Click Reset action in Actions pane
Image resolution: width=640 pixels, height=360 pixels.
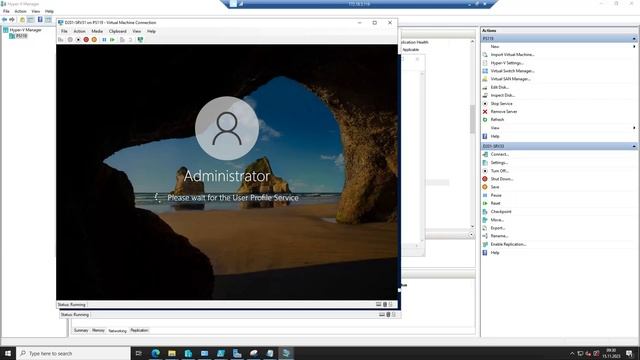495,203
